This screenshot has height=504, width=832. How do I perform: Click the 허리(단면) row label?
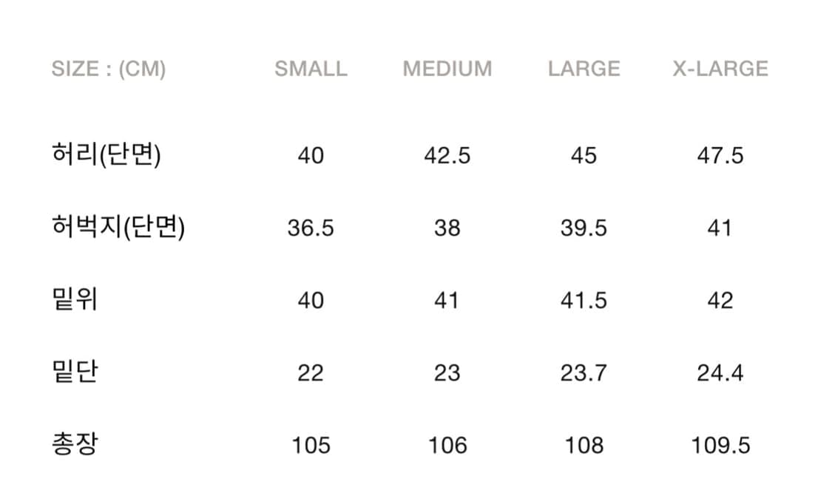point(106,155)
